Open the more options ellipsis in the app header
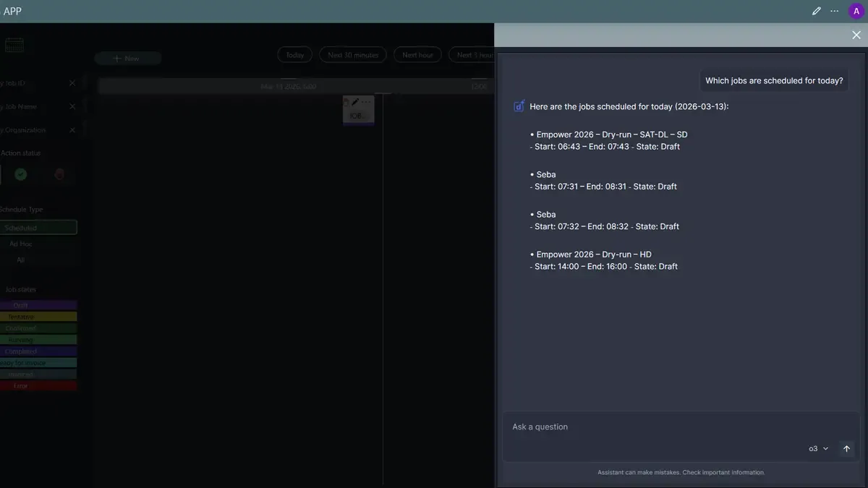Screen dimensions: 868x488 (835, 11)
